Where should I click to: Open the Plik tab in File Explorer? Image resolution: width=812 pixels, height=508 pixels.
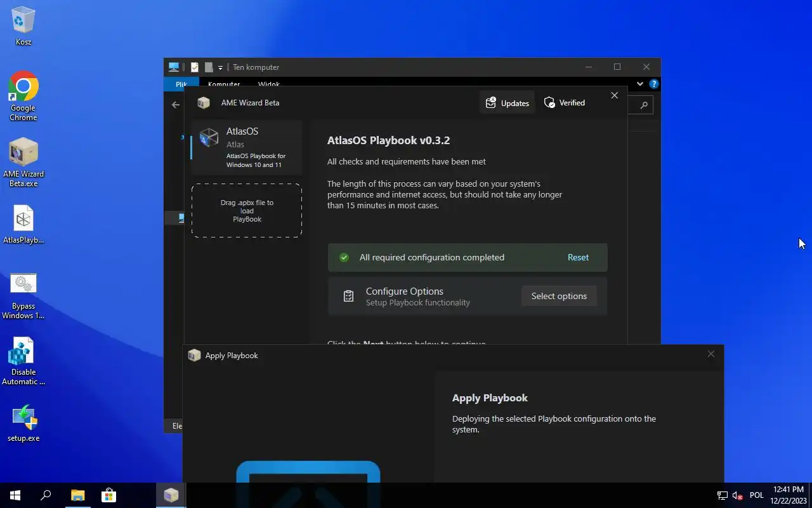pos(181,84)
